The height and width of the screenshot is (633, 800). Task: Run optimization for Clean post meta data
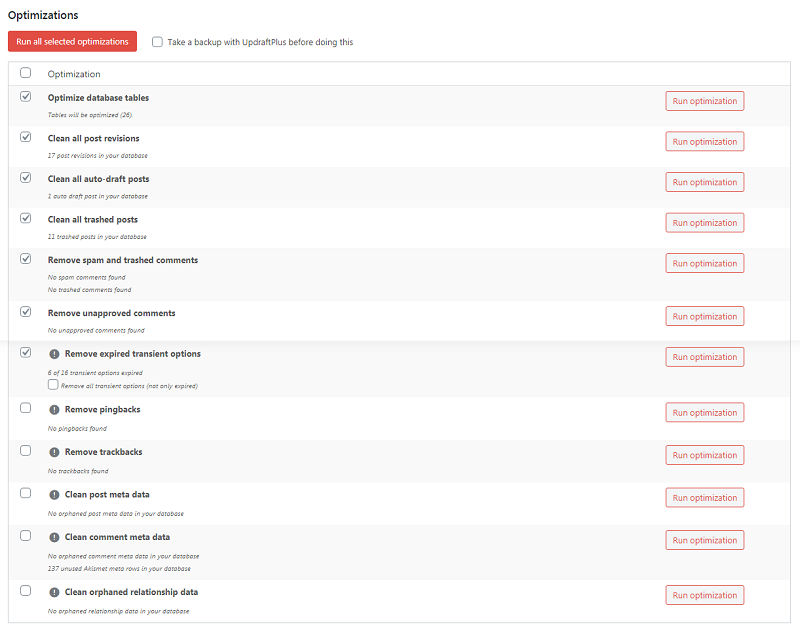(x=705, y=498)
